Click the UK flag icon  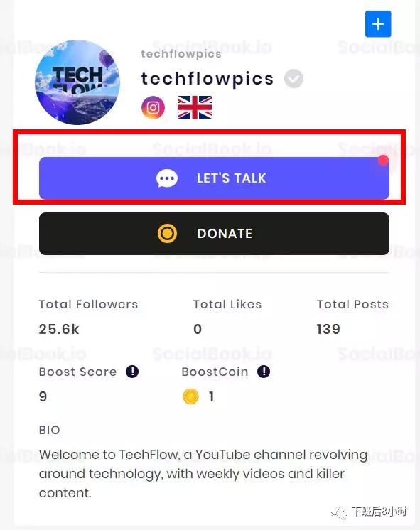point(195,107)
